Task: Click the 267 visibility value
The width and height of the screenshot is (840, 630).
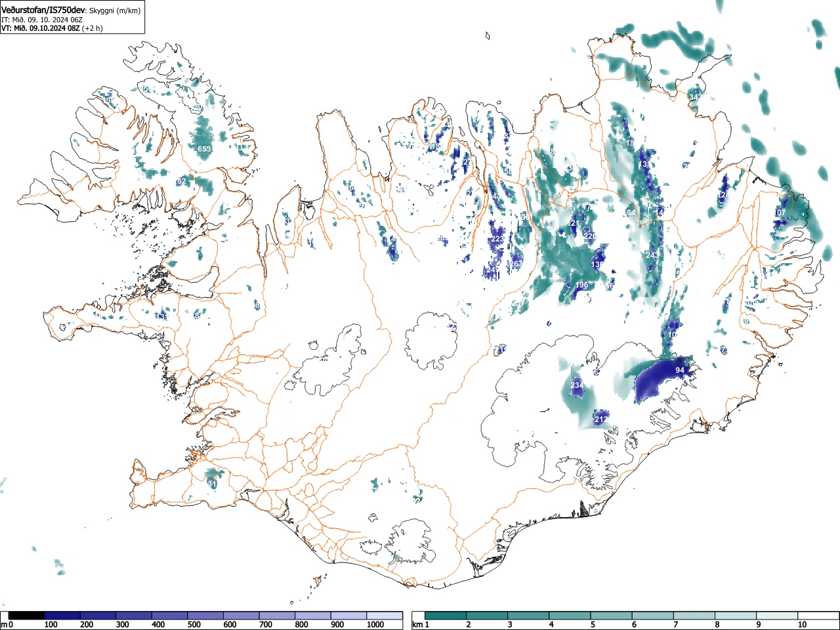Action: [x=516, y=264]
